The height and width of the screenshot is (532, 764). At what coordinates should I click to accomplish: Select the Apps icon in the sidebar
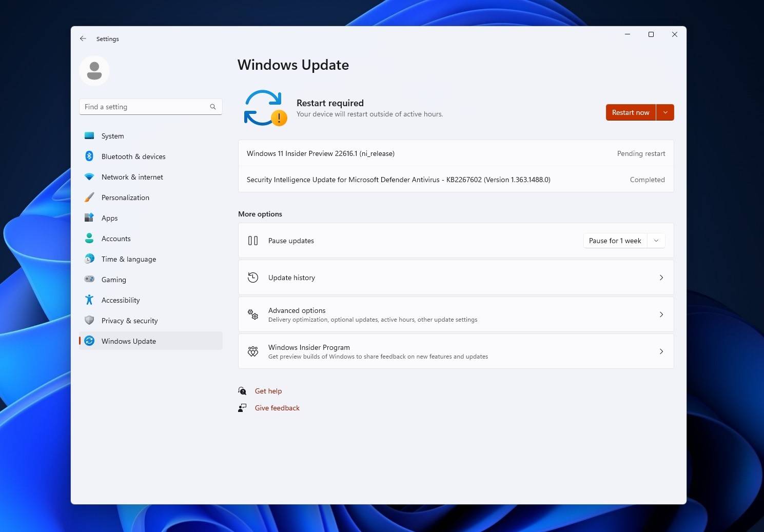pos(89,218)
